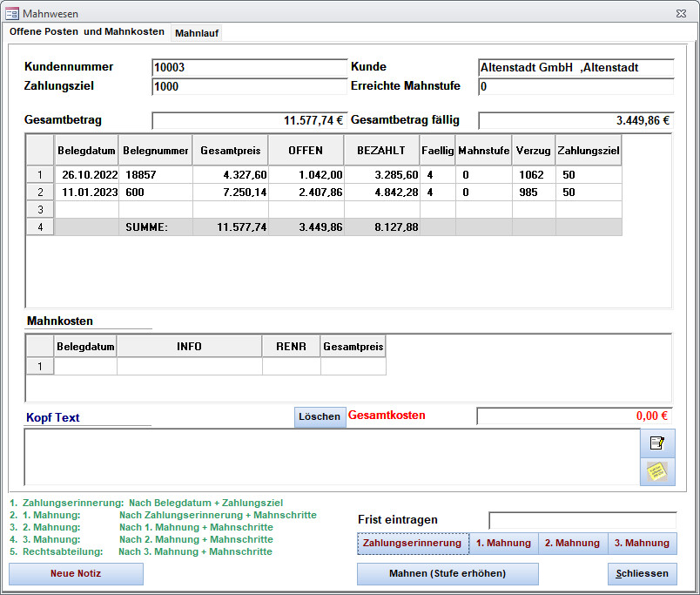
Task: Select the 1. Mahnung button
Action: pos(503,544)
